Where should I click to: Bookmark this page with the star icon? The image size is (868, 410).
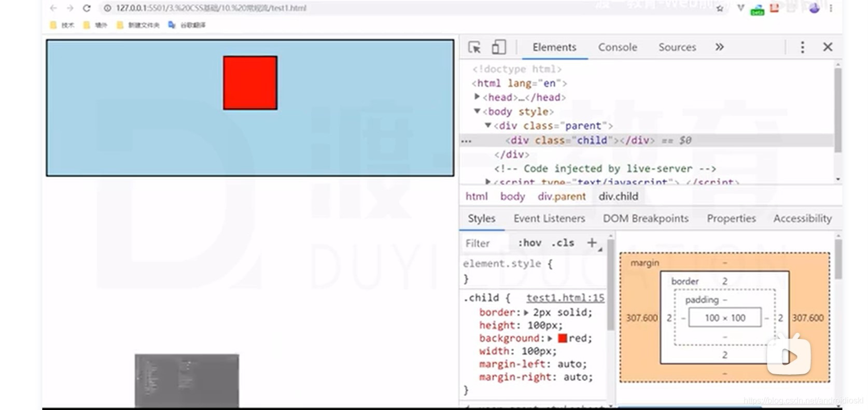(720, 8)
